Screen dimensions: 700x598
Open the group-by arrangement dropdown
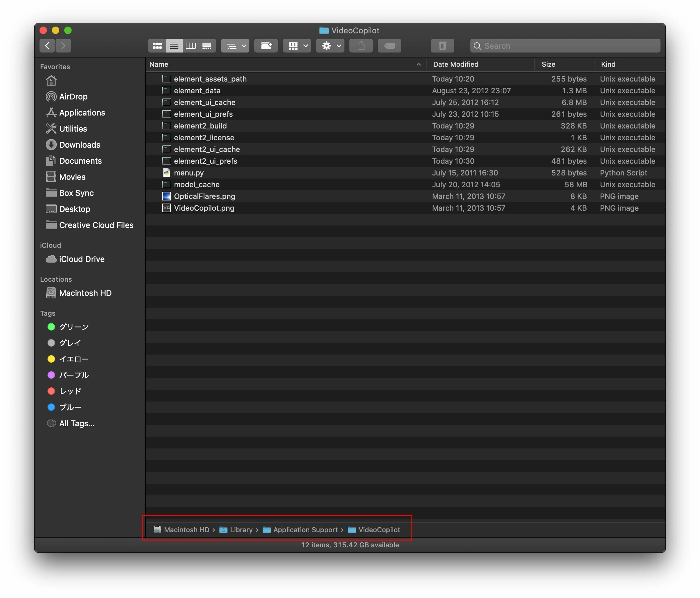[x=235, y=46]
